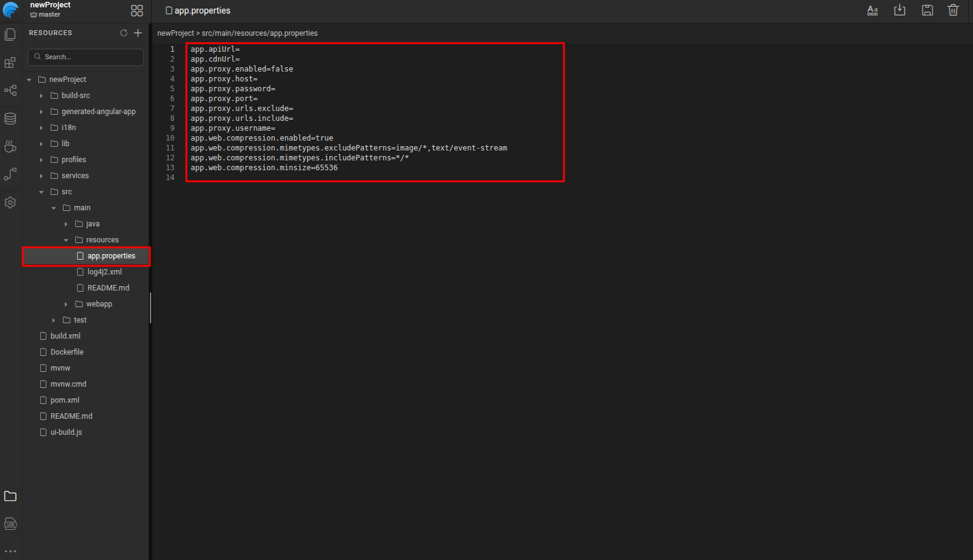Open the pom.xml file
This screenshot has height=560, width=973.
[65, 400]
